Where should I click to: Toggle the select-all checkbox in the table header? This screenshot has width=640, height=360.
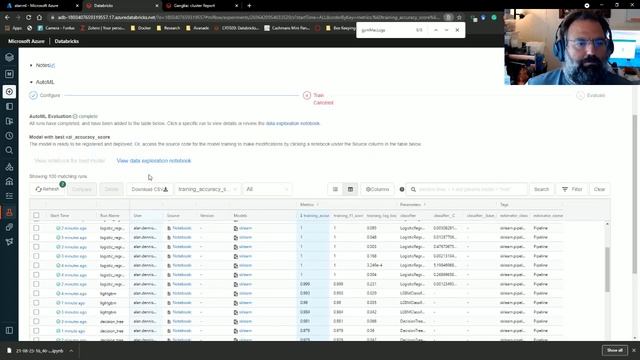point(36,216)
